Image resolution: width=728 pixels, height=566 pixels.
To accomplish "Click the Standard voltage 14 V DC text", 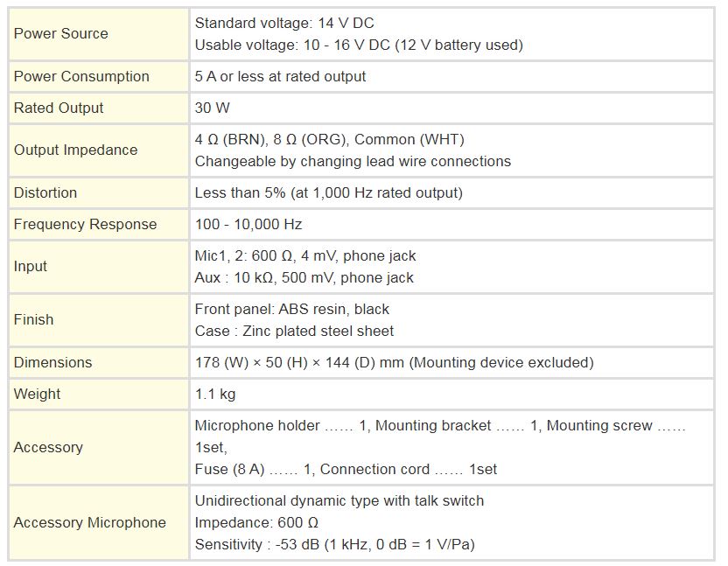I will (284, 24).
